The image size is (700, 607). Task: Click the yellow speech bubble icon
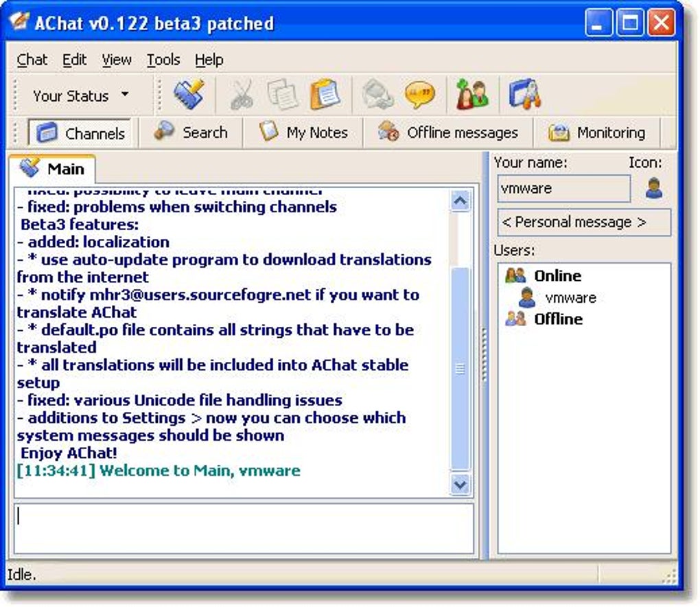tap(419, 94)
